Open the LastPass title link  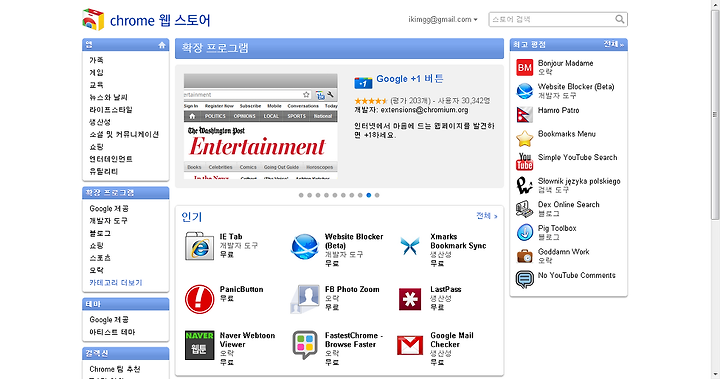446,289
